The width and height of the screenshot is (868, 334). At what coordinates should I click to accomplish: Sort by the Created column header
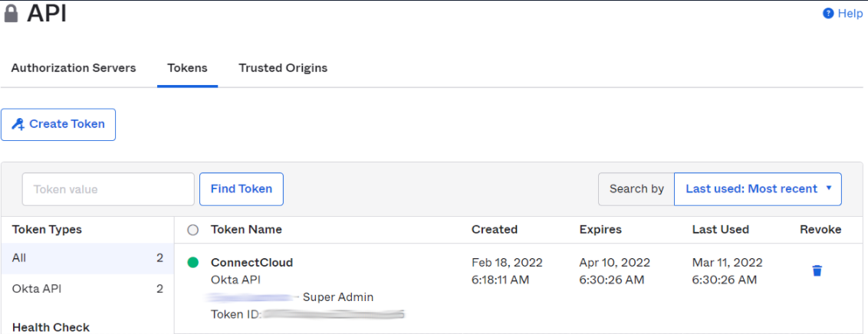495,230
